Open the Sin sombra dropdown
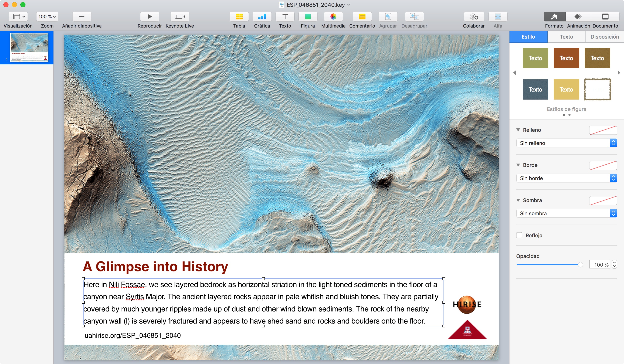This screenshot has height=364, width=624. coord(567,213)
